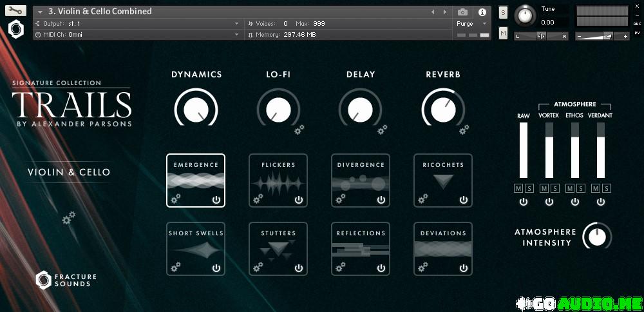Image resolution: width=644 pixels, height=312 pixels.
Task: Mute the VORTEX channel
Action: [x=544, y=188]
